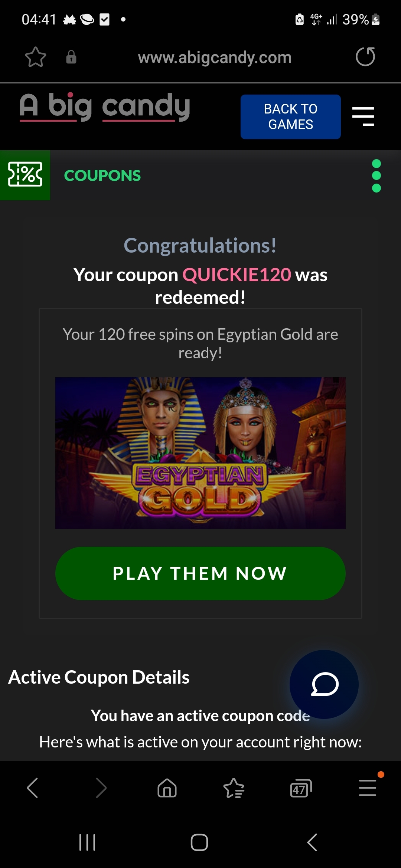
Task: Tap the green coupon ticket icon
Action: point(25,175)
